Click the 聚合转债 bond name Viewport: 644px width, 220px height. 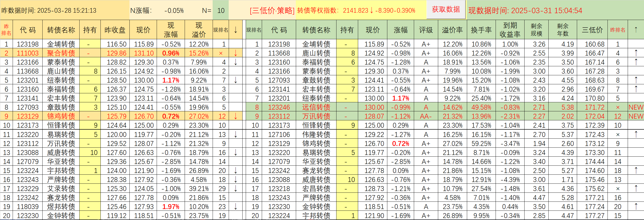pyautogui.click(x=61, y=53)
